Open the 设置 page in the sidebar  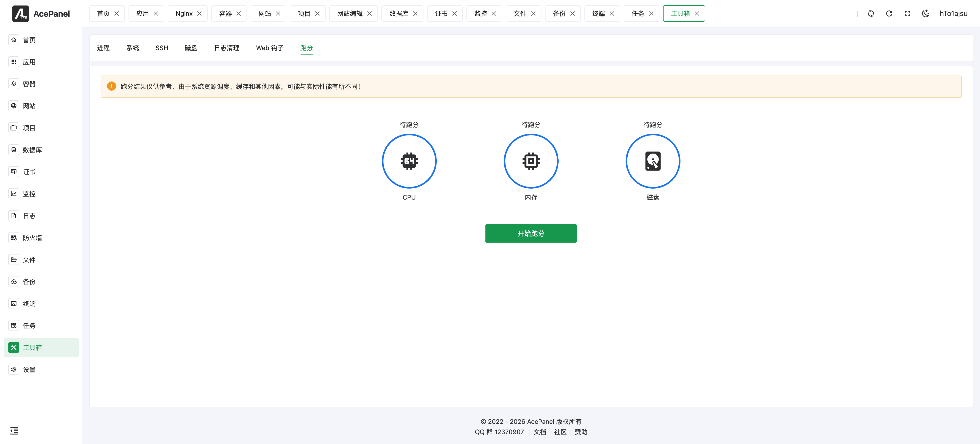click(29, 369)
